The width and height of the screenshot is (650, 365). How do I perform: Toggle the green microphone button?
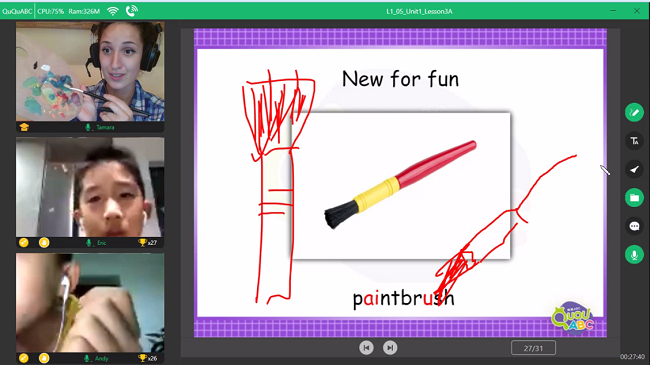point(634,255)
